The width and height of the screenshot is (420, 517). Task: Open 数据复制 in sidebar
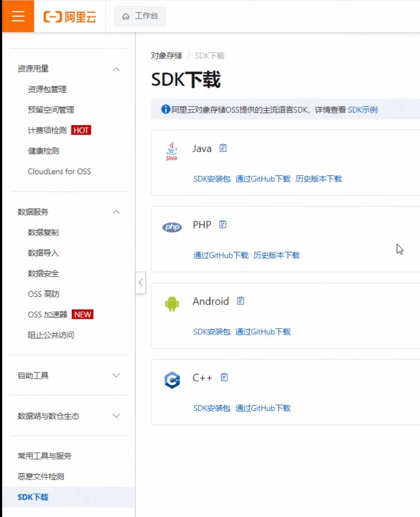click(44, 233)
